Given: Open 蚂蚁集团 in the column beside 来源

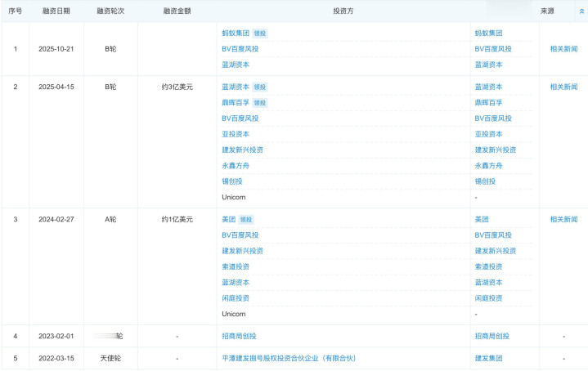Looking at the screenshot, I should [488, 33].
